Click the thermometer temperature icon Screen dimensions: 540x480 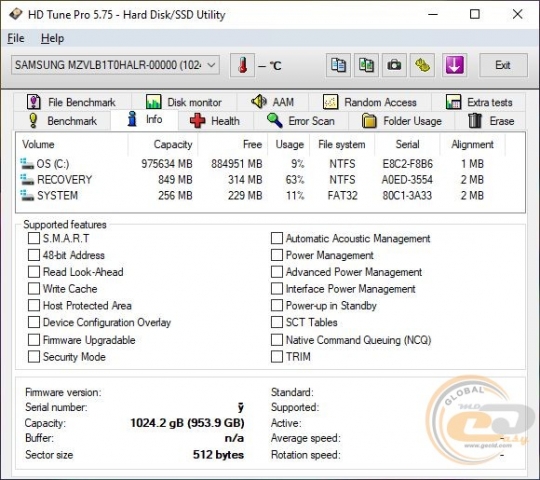click(242, 65)
